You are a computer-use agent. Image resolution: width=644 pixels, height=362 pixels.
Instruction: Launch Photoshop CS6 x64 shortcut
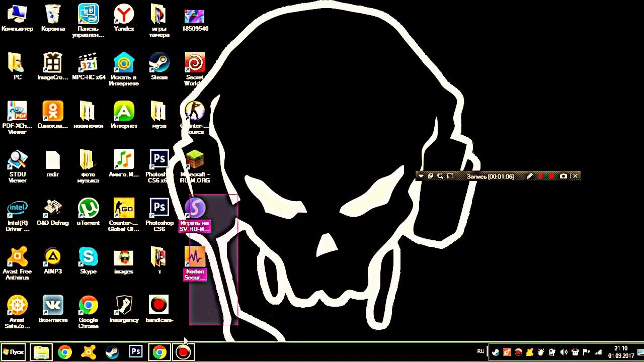pyautogui.click(x=159, y=167)
